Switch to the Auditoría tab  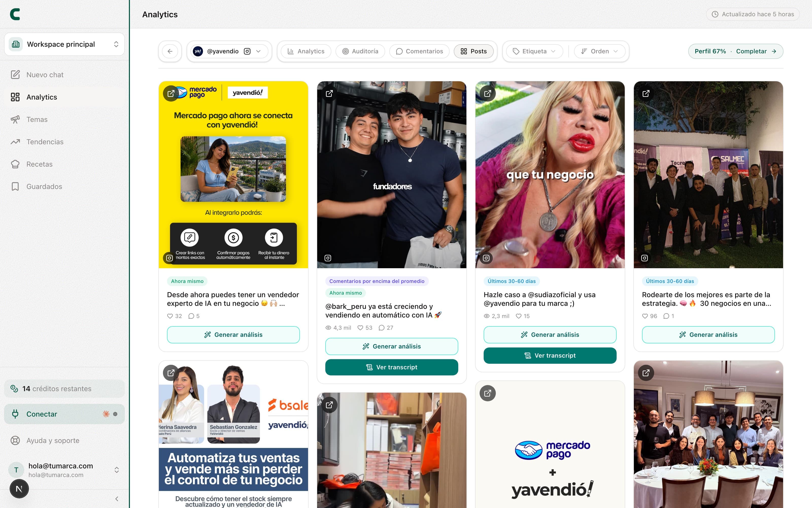coord(360,51)
